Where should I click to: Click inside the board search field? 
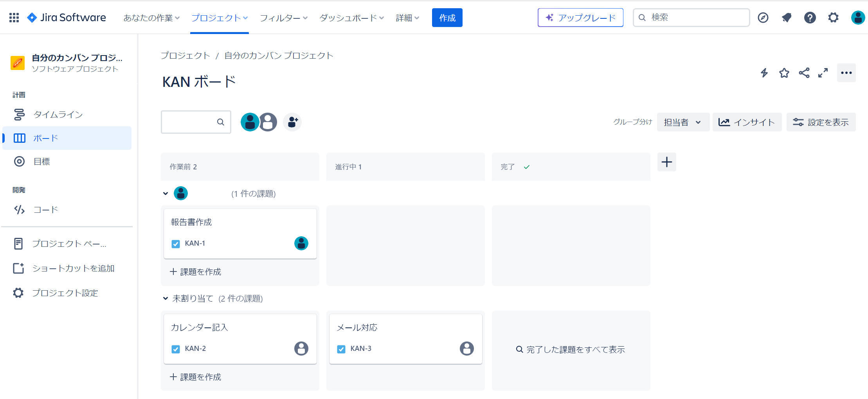pyautogui.click(x=192, y=122)
